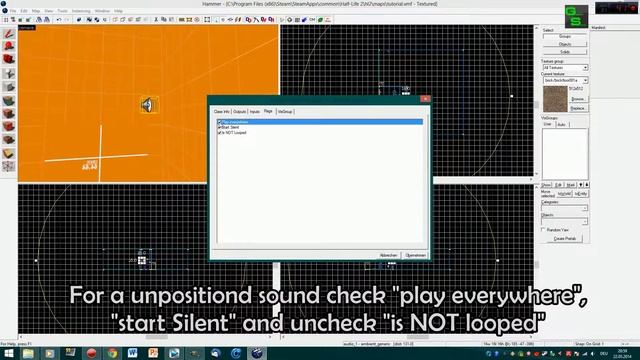Switch to the Outputs tab

240,111
